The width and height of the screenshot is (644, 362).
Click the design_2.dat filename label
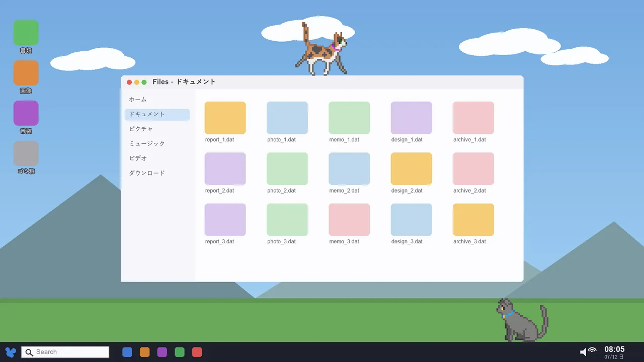tap(407, 191)
